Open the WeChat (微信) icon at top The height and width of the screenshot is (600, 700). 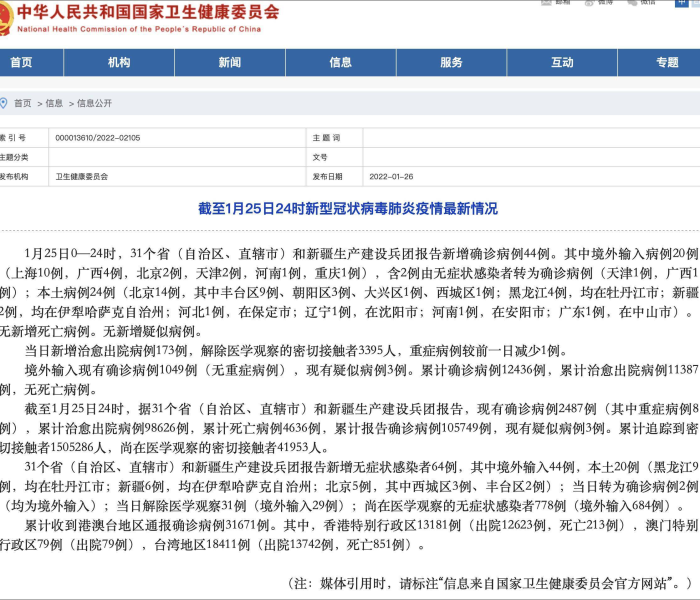(642, 3)
